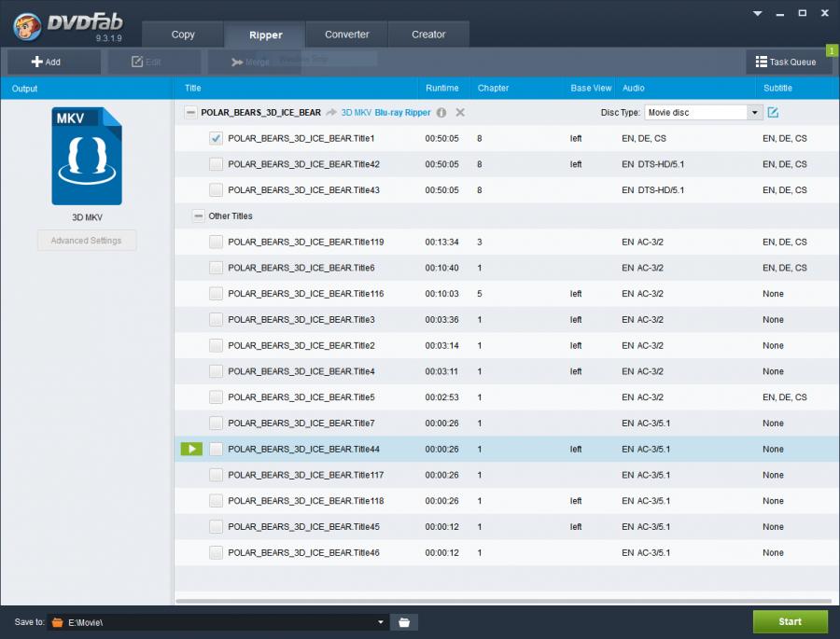Open the folder browse icon beside save path
Viewport: 840px width, 639px height.
coord(405,622)
